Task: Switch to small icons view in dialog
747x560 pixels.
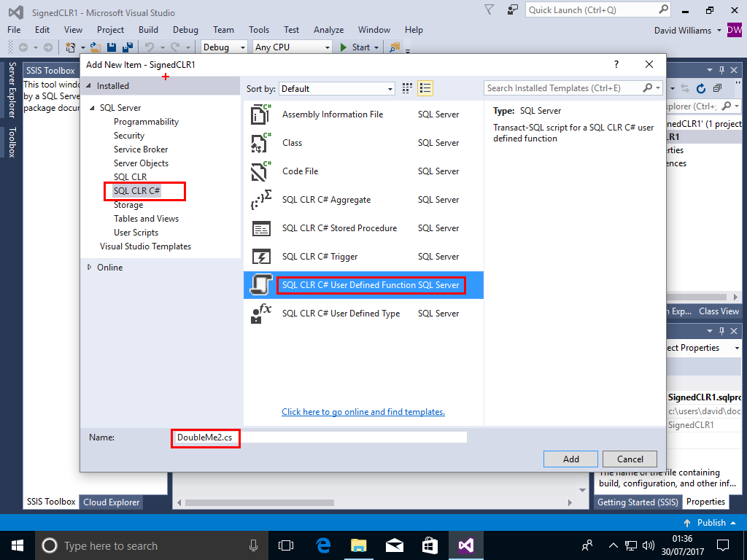Action: tap(408, 88)
